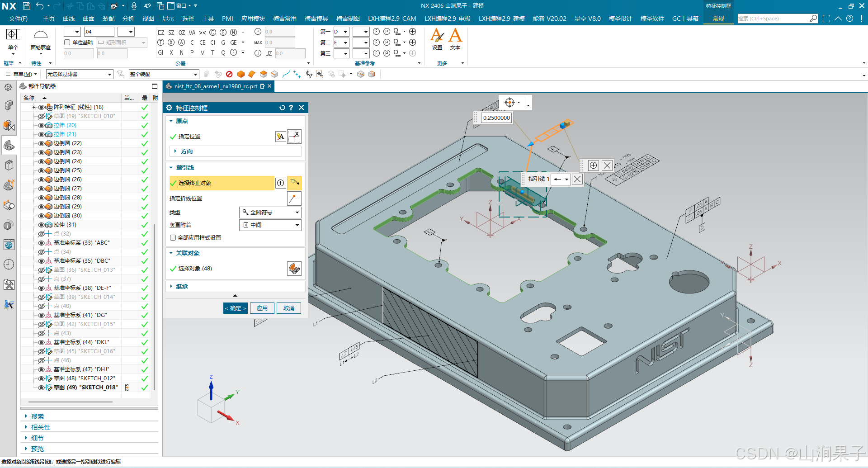868x468 pixels.
Task: Hide 边倒圆 (22) using its eye icon
Action: pos(41,143)
